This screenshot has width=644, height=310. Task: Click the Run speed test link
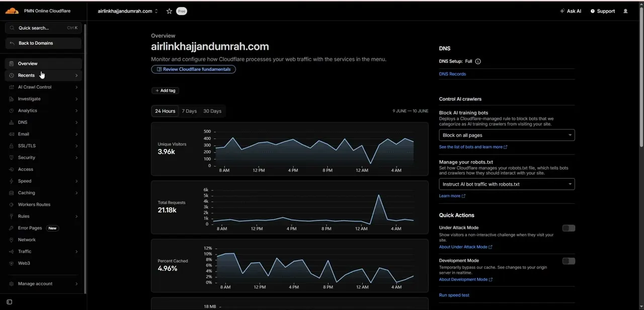pos(454,295)
